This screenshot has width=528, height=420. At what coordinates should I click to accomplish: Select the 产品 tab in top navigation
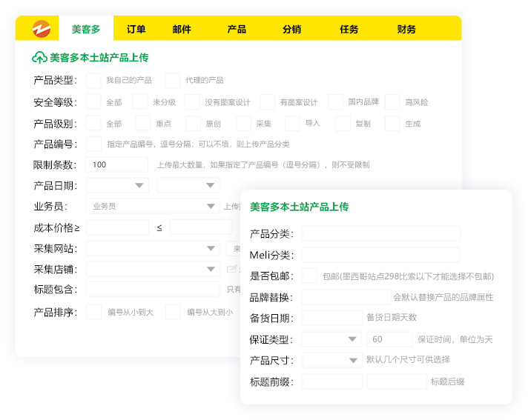(x=237, y=30)
